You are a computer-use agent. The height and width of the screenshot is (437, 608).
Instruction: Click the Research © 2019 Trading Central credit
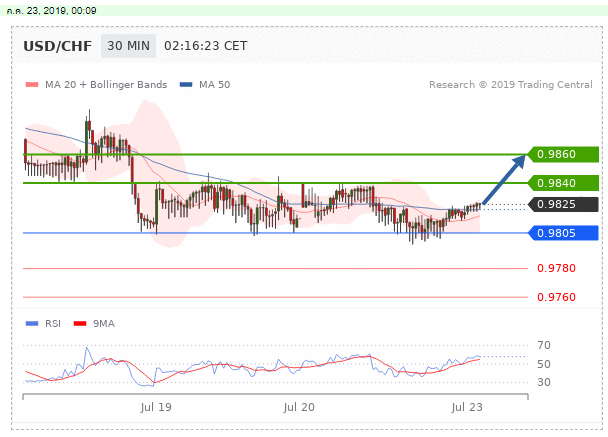(x=511, y=85)
